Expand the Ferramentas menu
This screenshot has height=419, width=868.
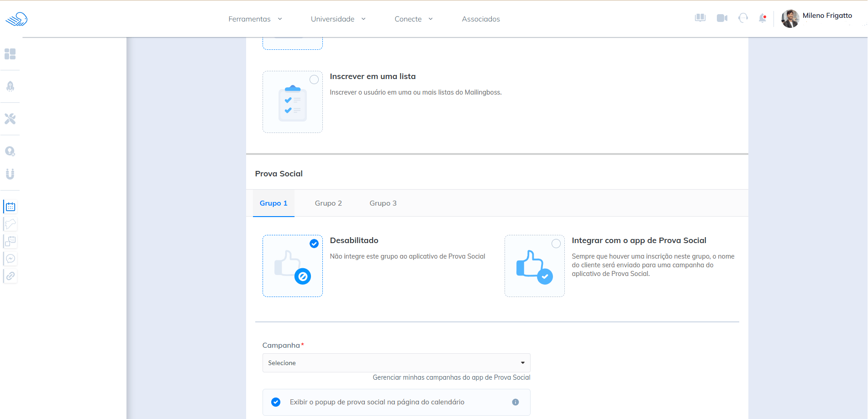tap(255, 19)
